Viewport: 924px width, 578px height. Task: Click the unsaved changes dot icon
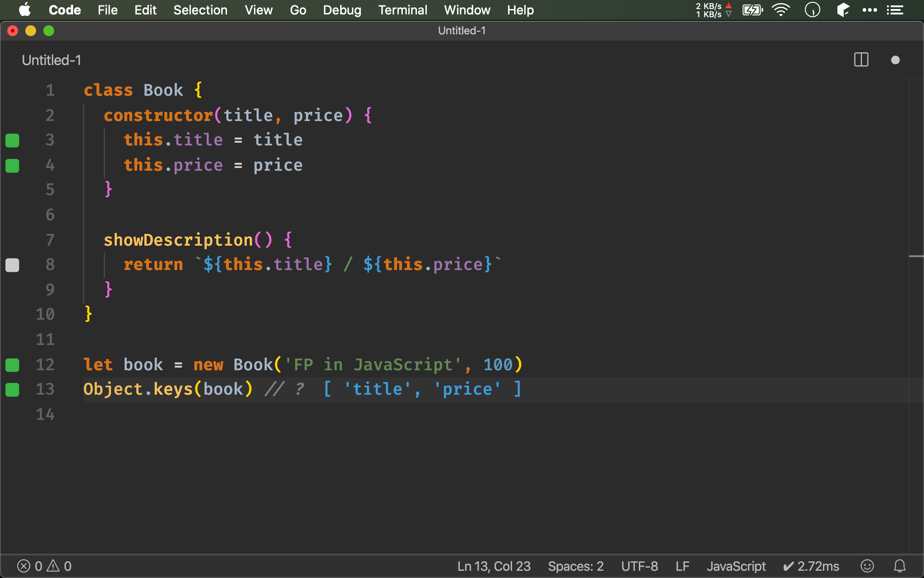tap(895, 60)
